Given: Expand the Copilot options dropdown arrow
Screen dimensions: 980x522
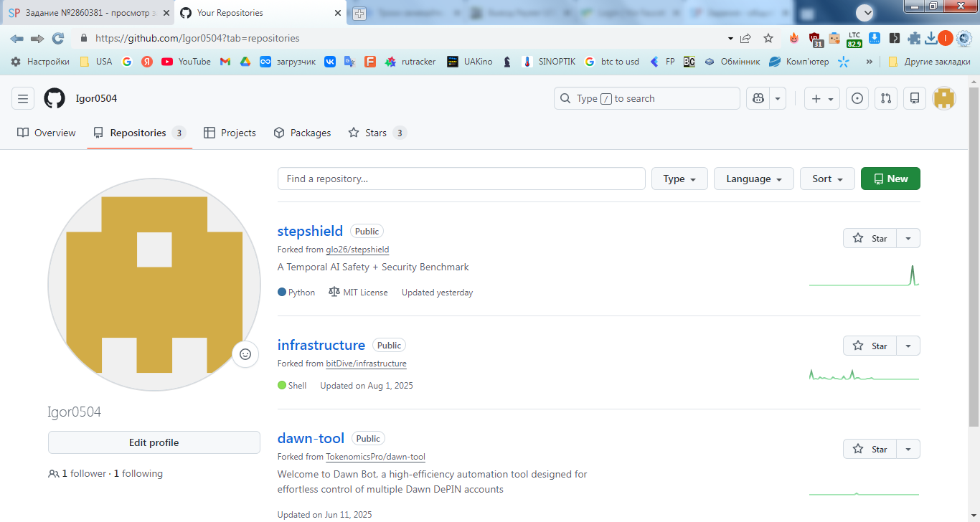Looking at the screenshot, I should coord(778,98).
